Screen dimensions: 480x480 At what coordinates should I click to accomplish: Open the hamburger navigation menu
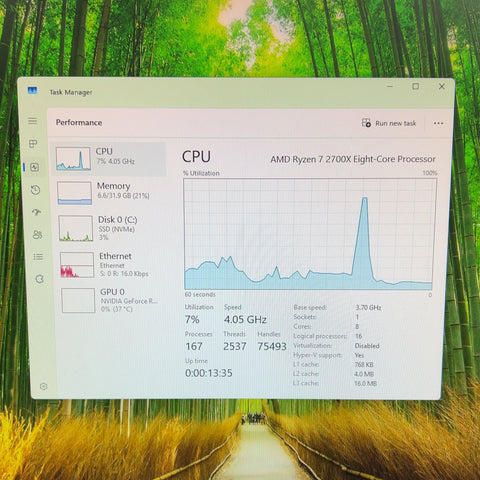32,121
